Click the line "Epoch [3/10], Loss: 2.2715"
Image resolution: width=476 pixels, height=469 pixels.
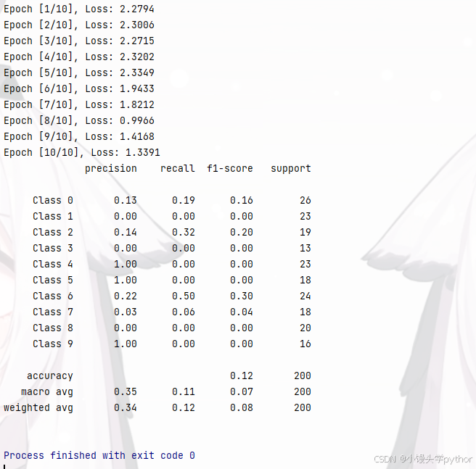point(79,41)
